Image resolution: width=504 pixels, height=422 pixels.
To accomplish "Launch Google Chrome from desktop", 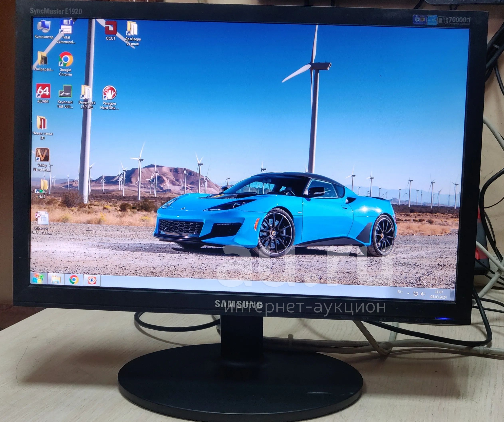I will tap(65, 64).
